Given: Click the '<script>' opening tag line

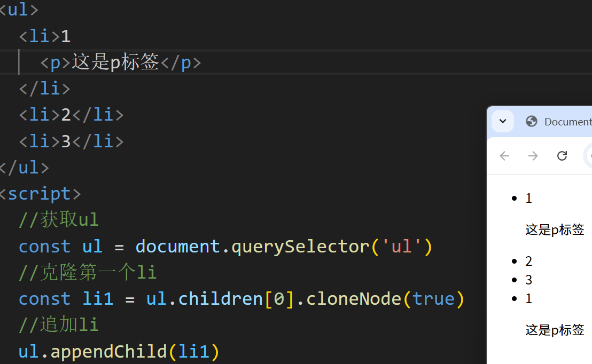Looking at the screenshot, I should pyautogui.click(x=40, y=194).
